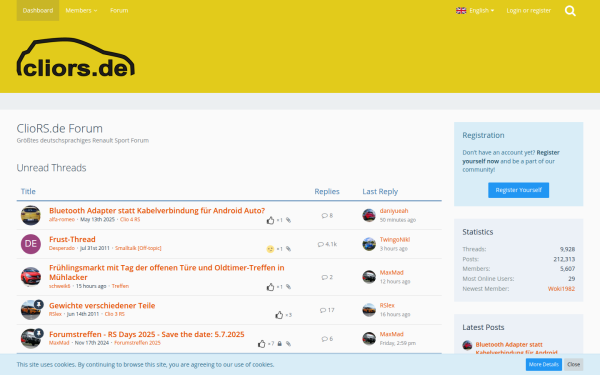Open Forumstreffen 2025 category link
Image resolution: width=600 pixels, height=375 pixels.
(x=137, y=343)
